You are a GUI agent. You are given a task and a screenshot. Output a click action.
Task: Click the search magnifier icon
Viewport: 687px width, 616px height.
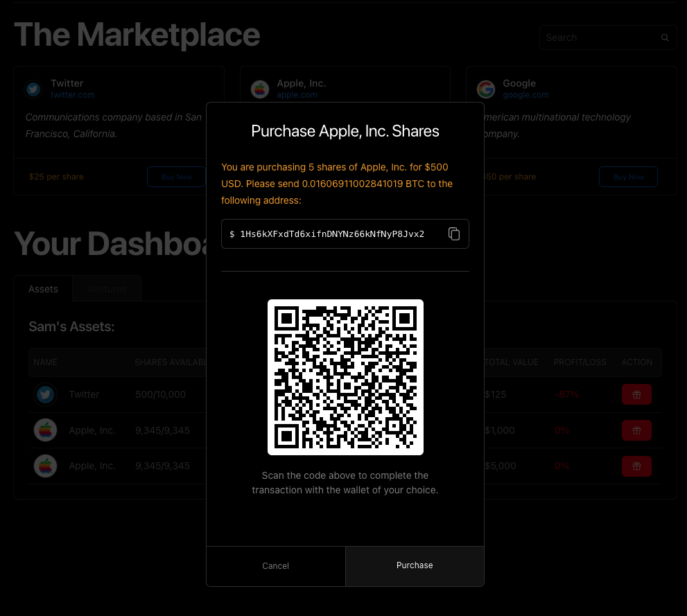[x=664, y=37]
